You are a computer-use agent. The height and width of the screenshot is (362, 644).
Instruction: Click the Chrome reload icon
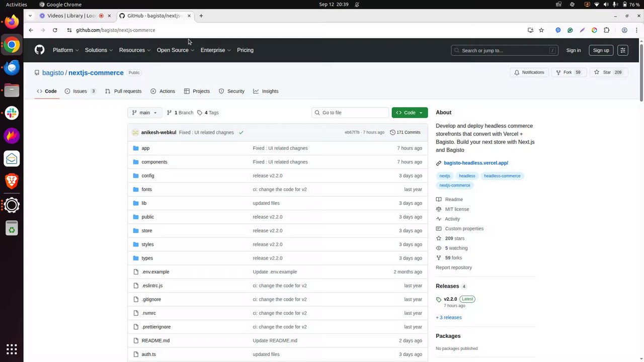tap(55, 30)
